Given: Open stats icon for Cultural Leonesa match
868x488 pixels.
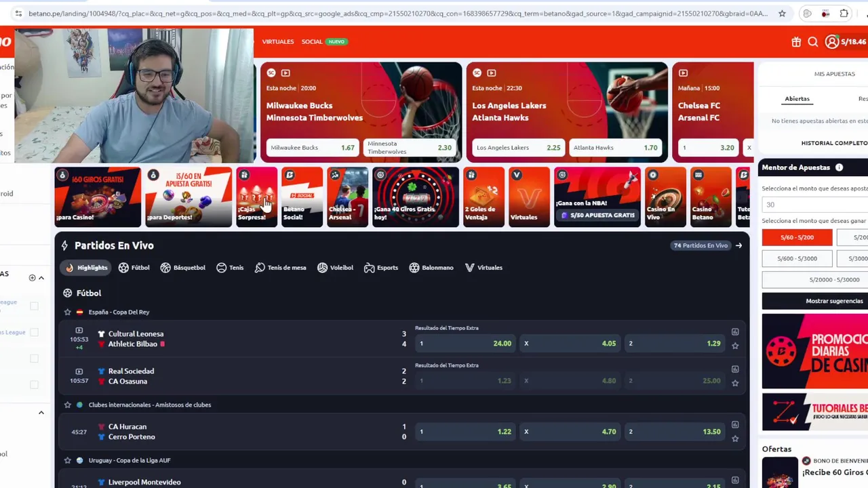Looking at the screenshot, I should (735, 332).
